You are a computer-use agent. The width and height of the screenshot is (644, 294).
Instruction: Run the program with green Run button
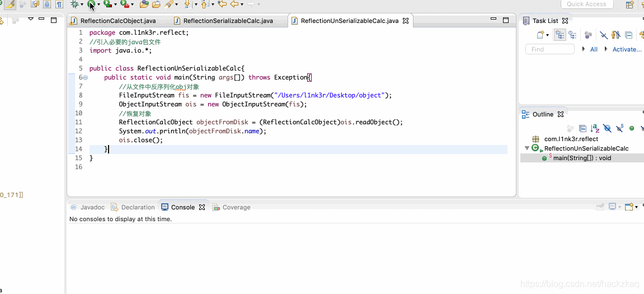coord(91,4)
